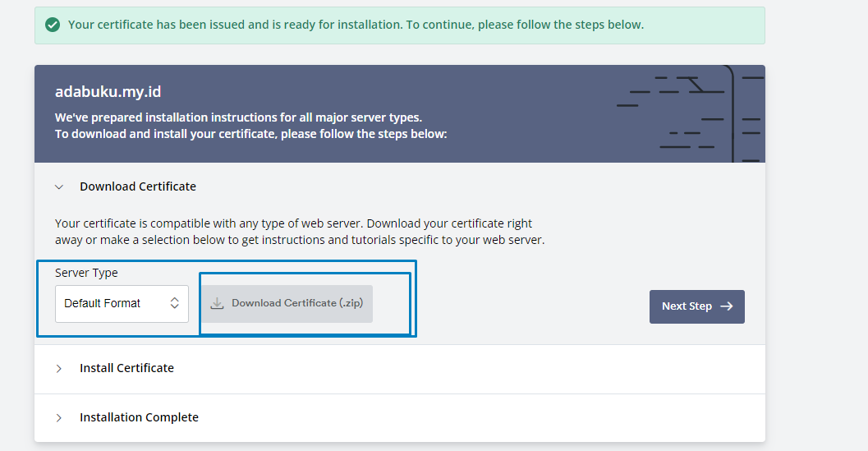Expand the Installation Complete section chevron
The image size is (868, 451).
coord(59,418)
